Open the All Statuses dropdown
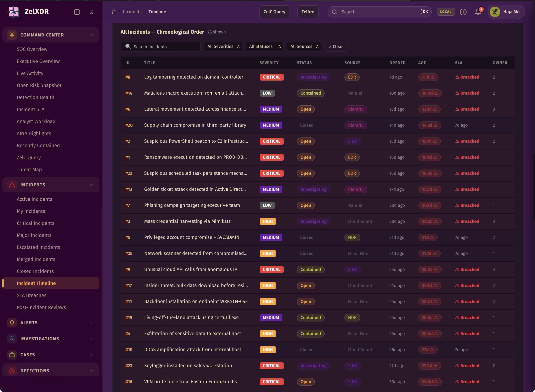 (264, 46)
